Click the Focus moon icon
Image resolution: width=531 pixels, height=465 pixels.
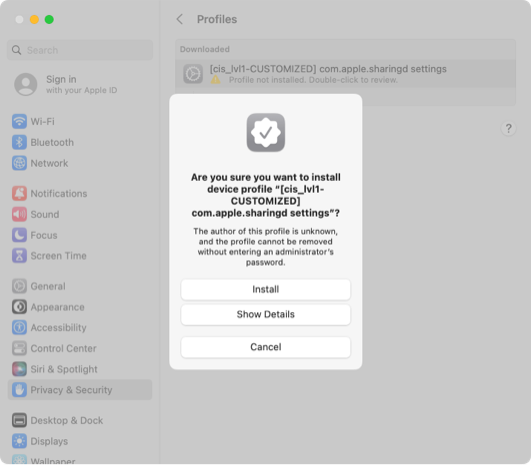point(19,235)
